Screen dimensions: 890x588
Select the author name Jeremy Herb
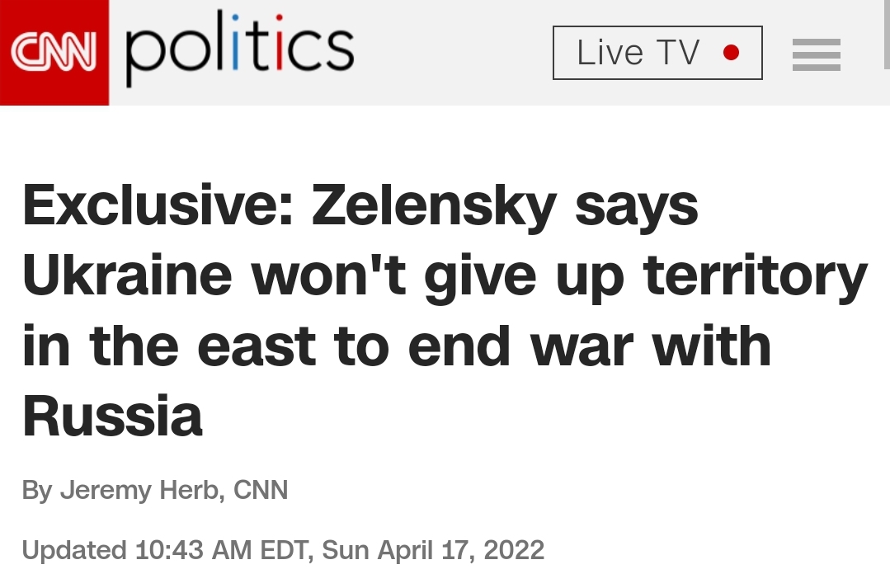tap(139, 490)
